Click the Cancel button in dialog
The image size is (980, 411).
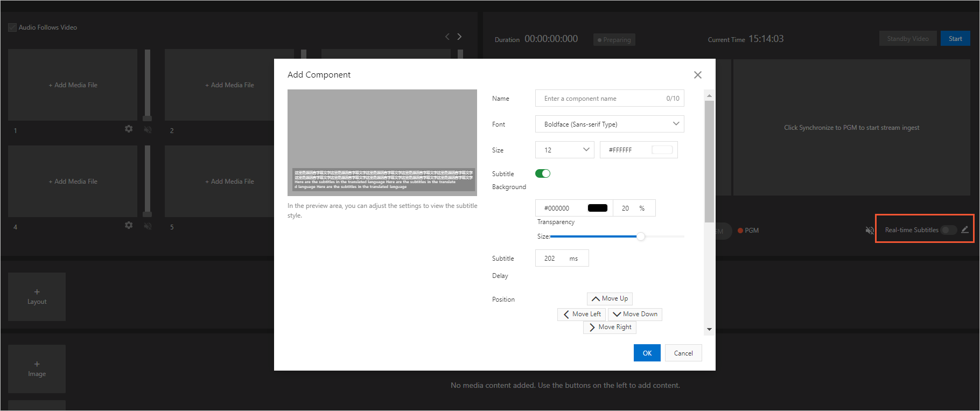pos(683,353)
